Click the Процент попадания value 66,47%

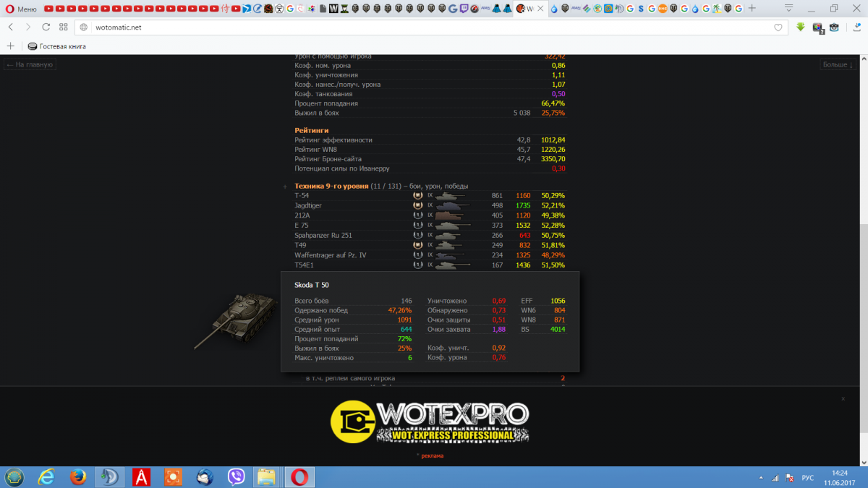point(553,103)
